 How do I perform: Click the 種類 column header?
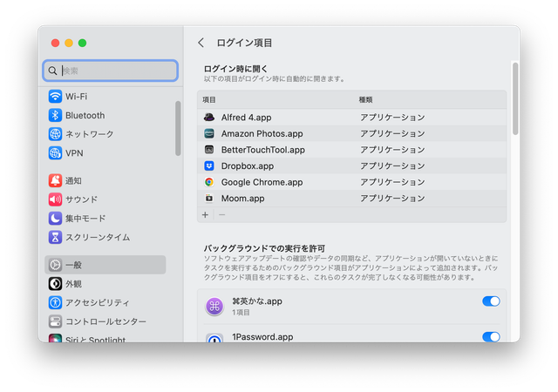click(x=365, y=99)
